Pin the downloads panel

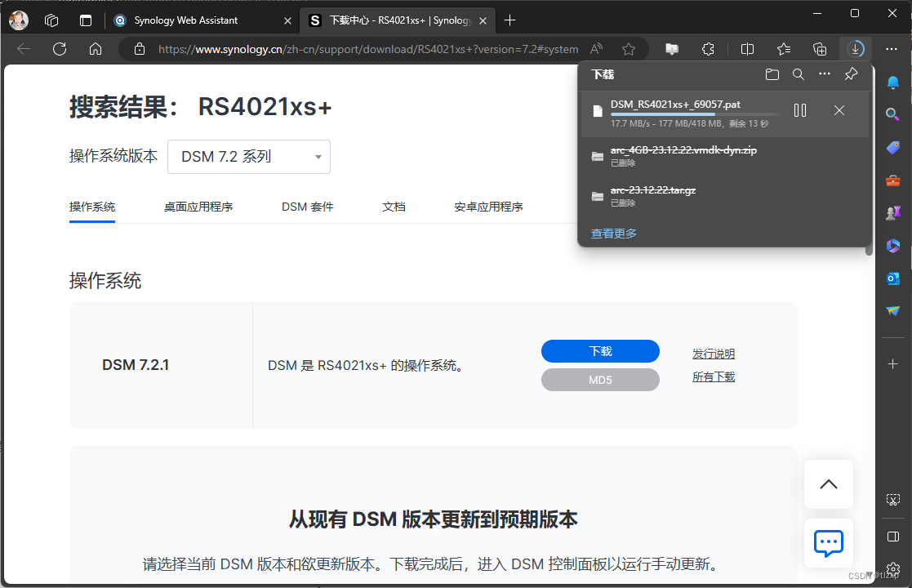[851, 74]
